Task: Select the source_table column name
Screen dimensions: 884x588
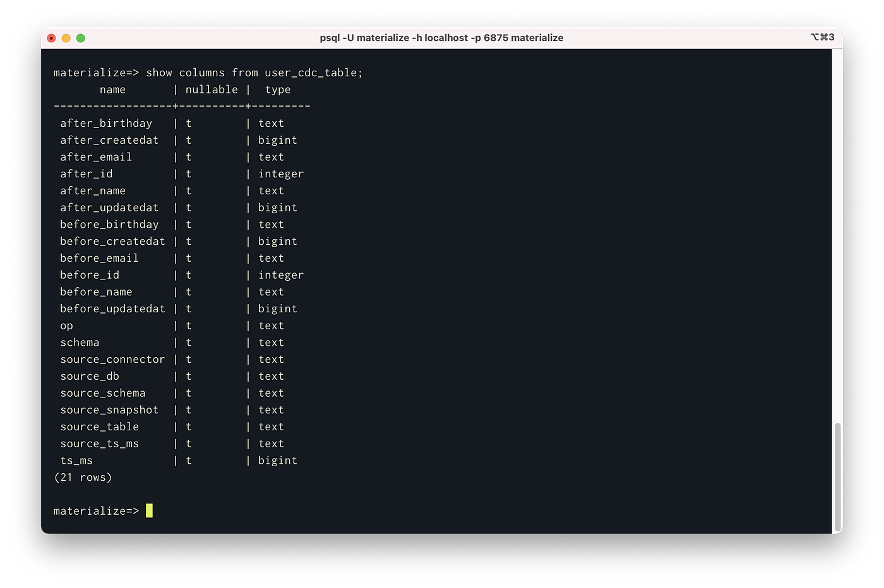Action: point(99,427)
